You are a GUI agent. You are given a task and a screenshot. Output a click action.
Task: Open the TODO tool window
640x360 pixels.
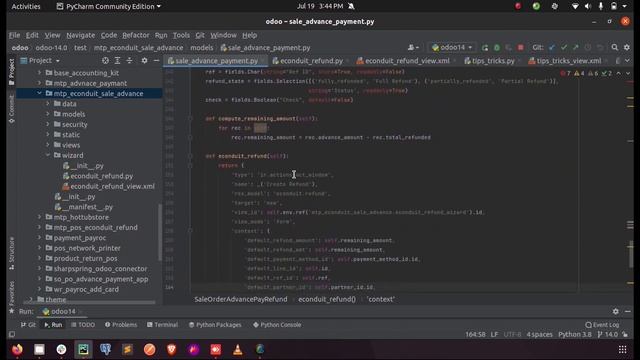[83, 325]
